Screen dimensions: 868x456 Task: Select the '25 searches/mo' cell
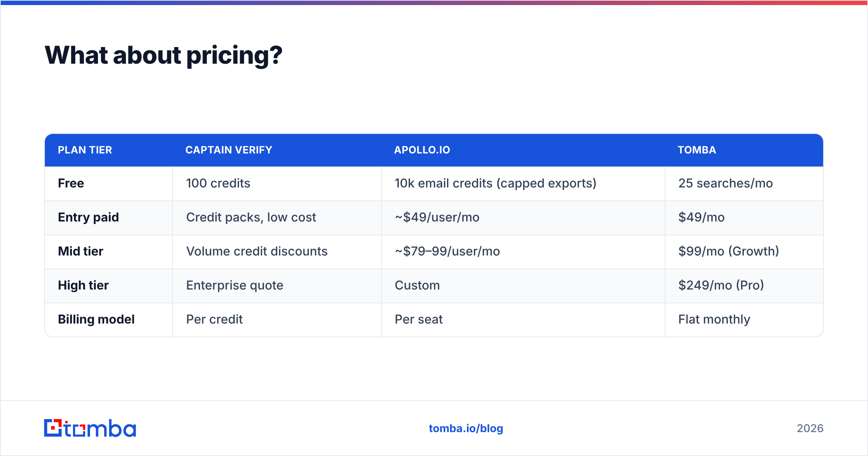pos(744,183)
